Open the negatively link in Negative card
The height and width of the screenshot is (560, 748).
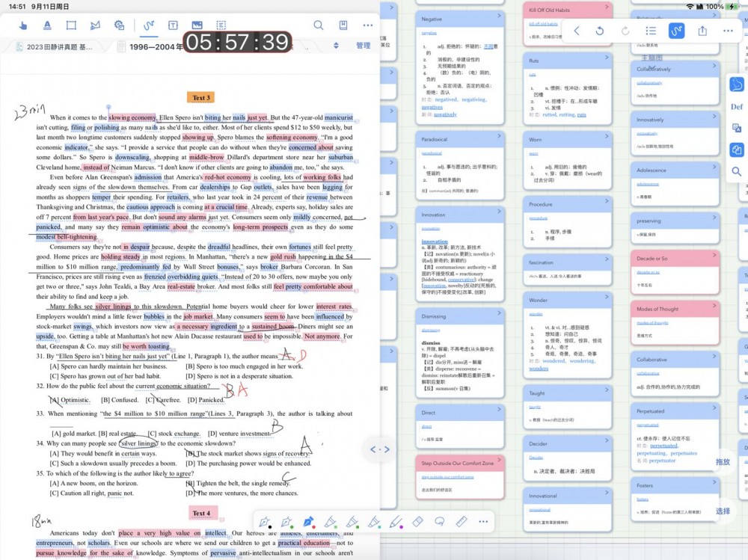446,114
